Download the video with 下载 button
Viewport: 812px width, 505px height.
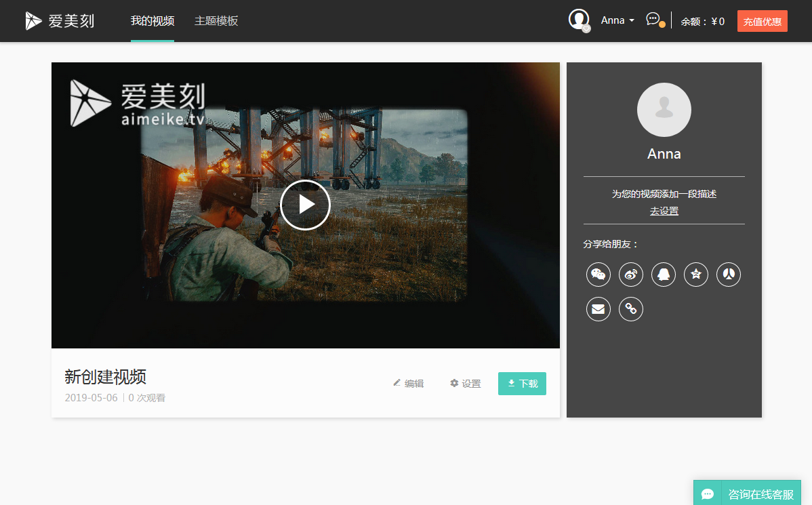pos(522,383)
